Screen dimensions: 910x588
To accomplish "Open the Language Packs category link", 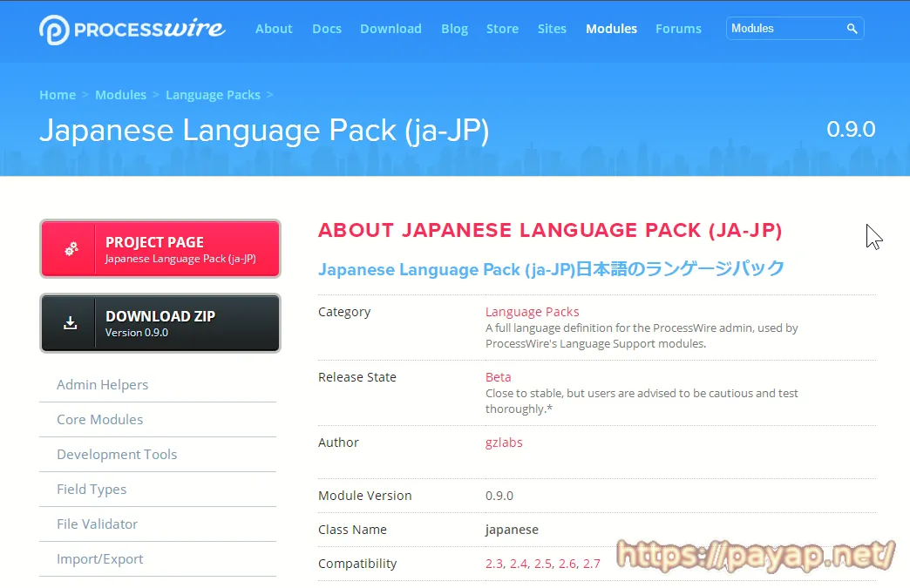I will point(533,311).
